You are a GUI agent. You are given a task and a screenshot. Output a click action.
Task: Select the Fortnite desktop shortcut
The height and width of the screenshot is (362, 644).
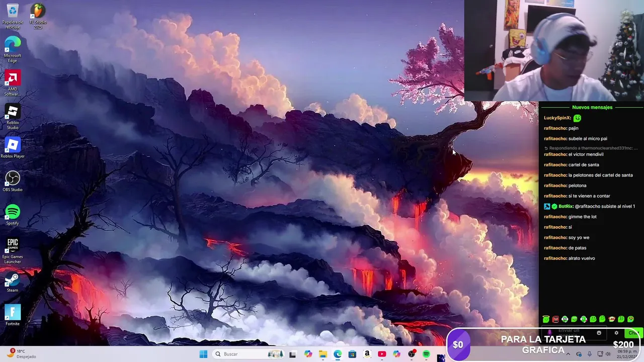point(13,316)
